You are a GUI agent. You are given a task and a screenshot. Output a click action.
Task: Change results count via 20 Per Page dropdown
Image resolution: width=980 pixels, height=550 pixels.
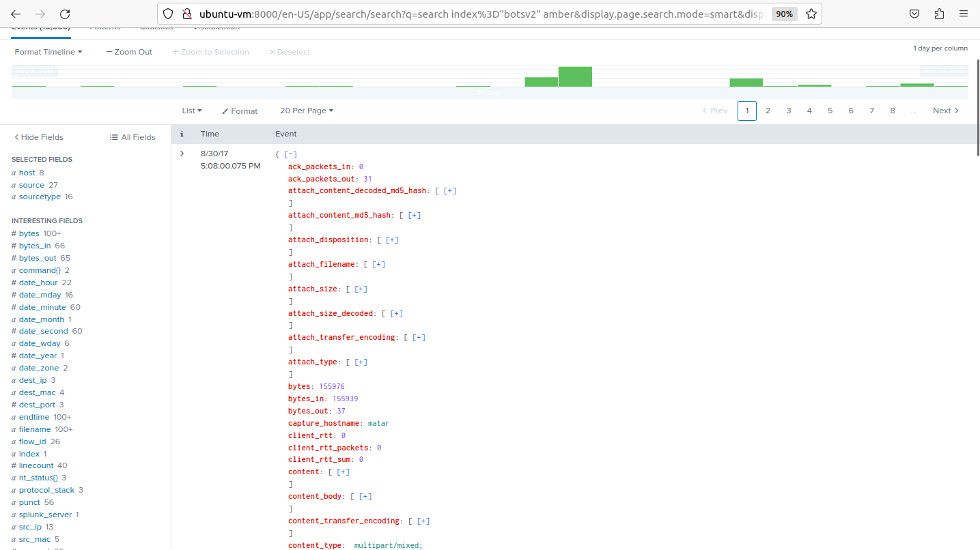coord(306,111)
